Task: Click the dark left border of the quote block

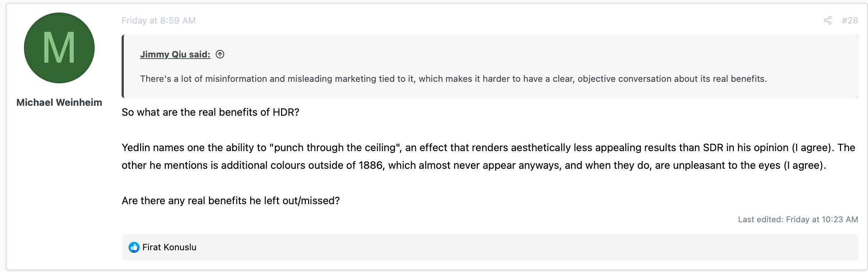Action: point(123,66)
